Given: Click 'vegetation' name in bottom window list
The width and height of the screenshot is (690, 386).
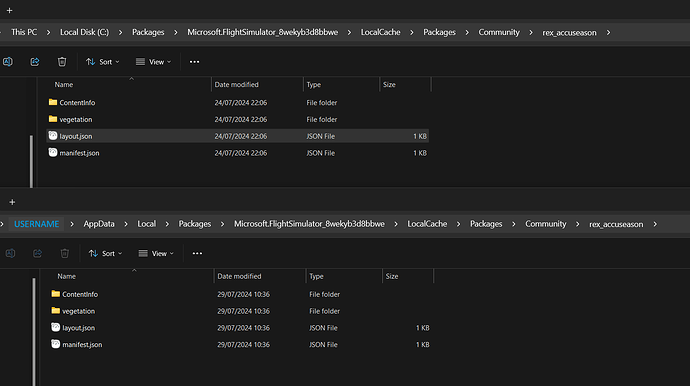Looking at the screenshot, I should pos(78,311).
